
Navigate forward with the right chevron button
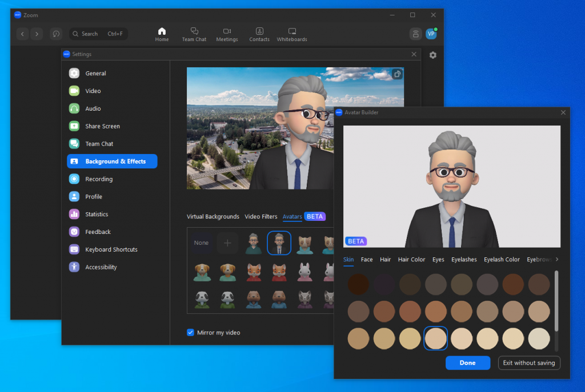(37, 34)
